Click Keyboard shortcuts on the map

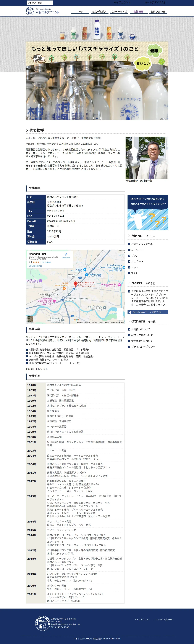pyautogui.click(x=83, y=323)
